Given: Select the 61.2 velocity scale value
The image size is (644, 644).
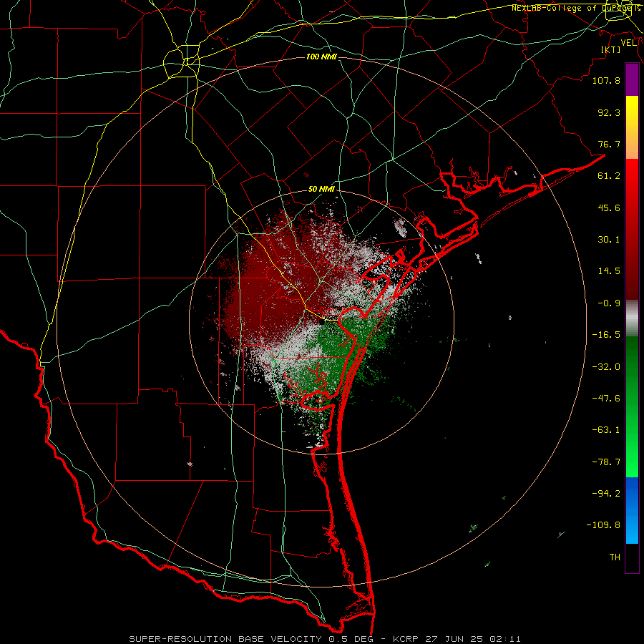Looking at the screenshot, I should click(x=609, y=176).
